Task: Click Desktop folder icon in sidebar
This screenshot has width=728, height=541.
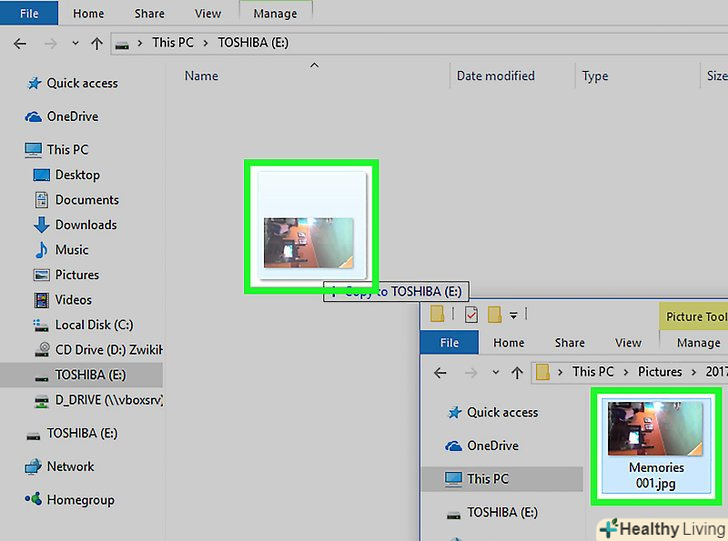Action: tap(41, 175)
